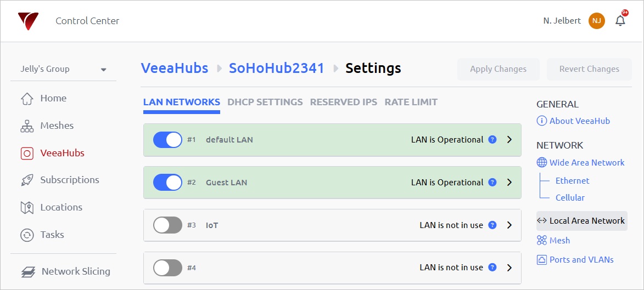Click the Guest LAN name text
Screen dimensions: 644x290
coord(226,183)
